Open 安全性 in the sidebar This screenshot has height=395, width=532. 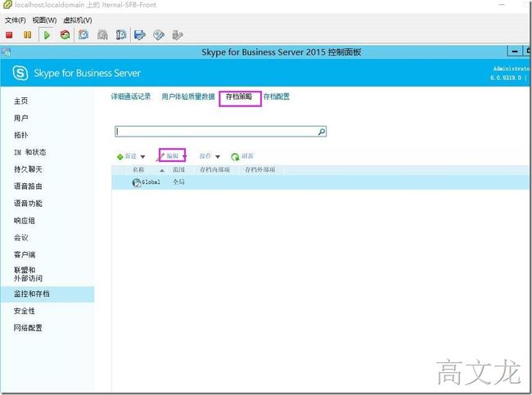24,311
